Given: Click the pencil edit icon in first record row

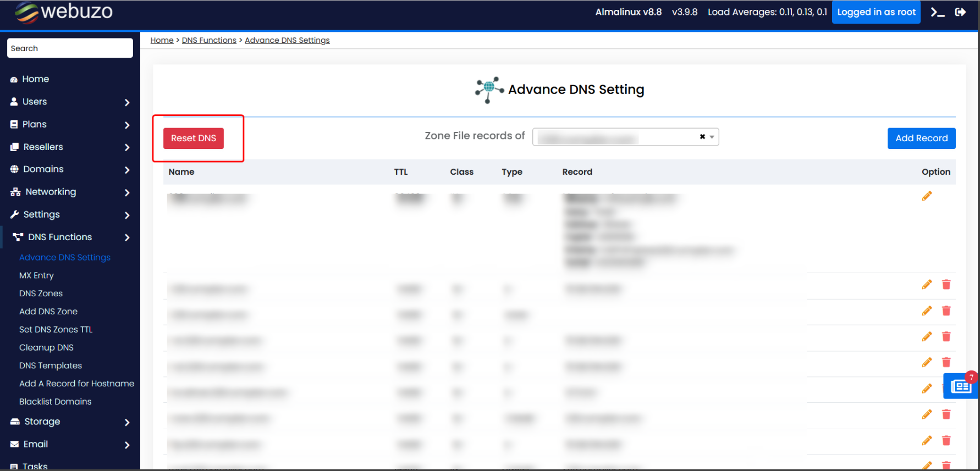Looking at the screenshot, I should point(927,196).
